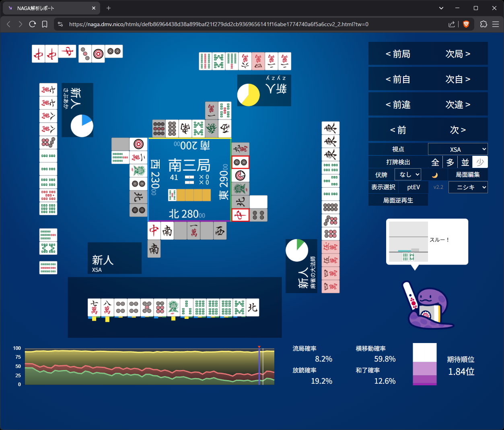Click the 局面編集 button
The image size is (504, 430).
pyautogui.click(x=467, y=175)
